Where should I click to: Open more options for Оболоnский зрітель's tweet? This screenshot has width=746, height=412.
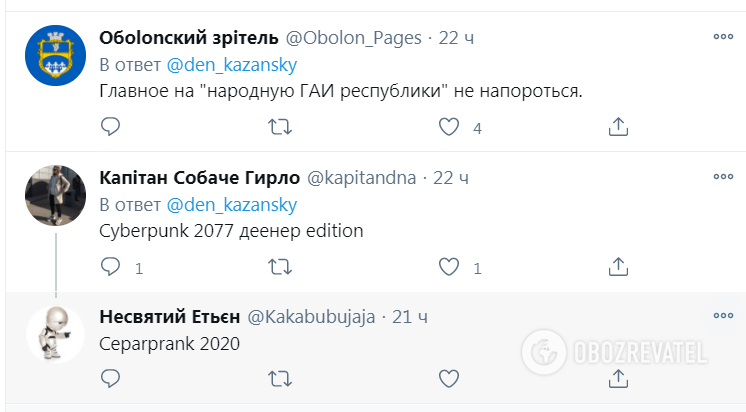(722, 37)
